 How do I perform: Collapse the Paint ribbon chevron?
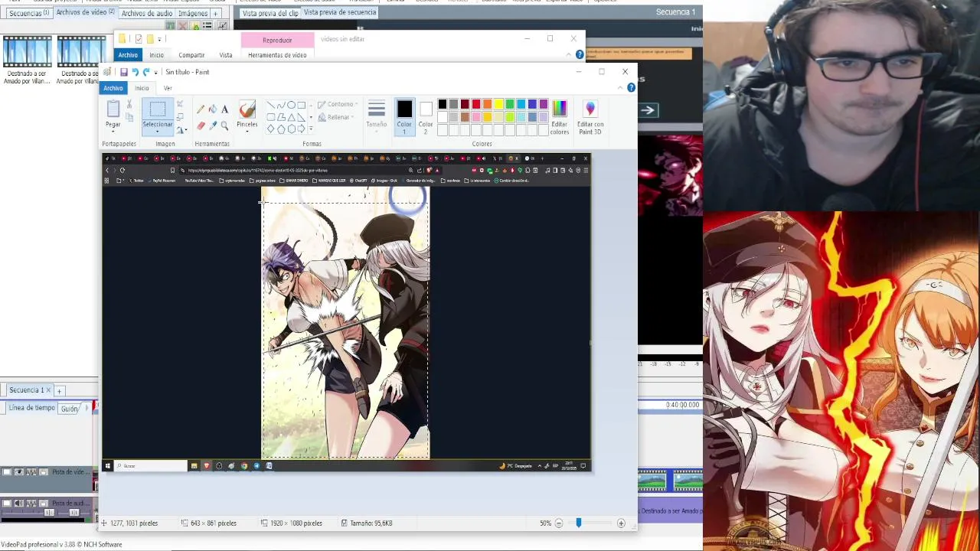[620, 88]
